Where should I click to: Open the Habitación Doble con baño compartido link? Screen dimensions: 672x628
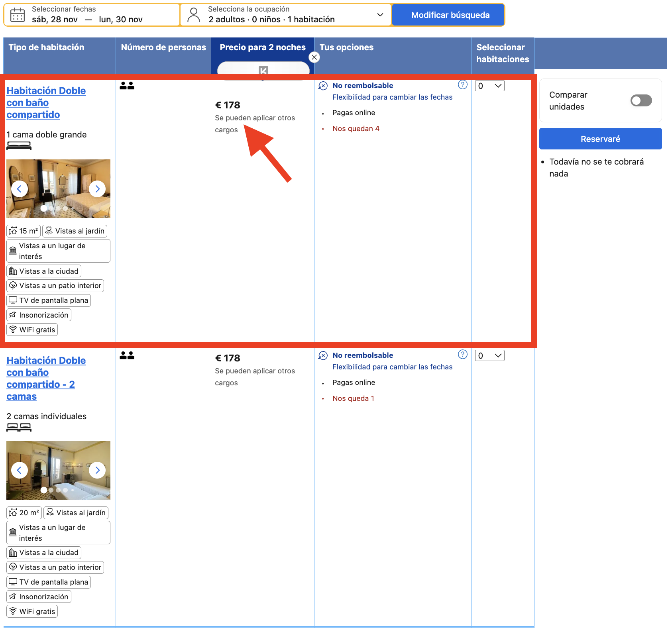tap(46, 102)
